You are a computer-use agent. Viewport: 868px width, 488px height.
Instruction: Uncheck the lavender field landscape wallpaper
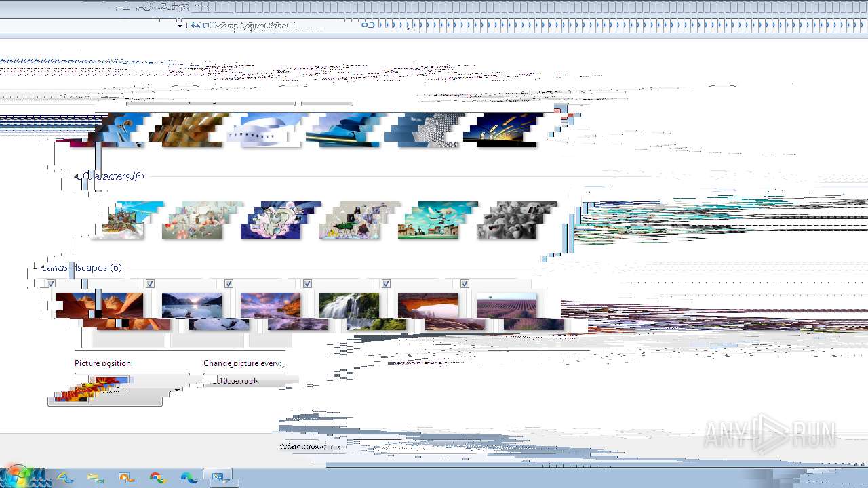point(465,283)
